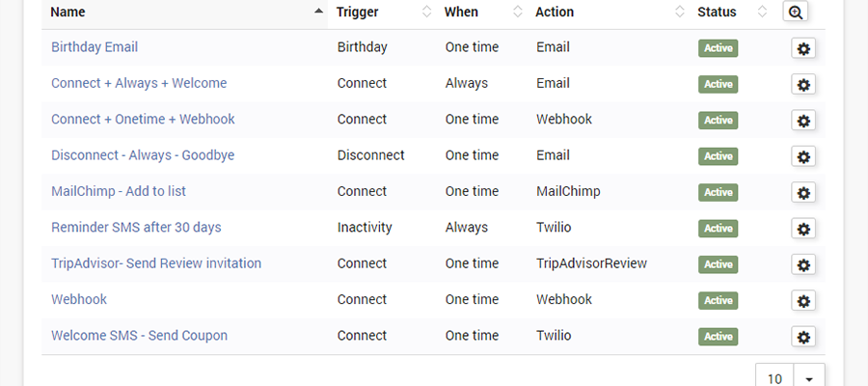Open gear settings for Connect + Always + Welcome
Image resolution: width=868 pixels, height=386 pixels.
click(x=803, y=85)
